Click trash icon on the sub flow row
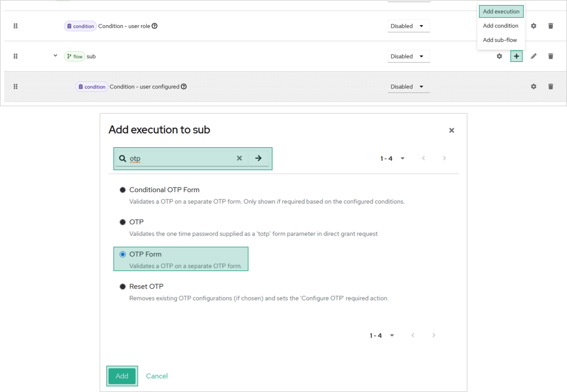 [x=550, y=56]
